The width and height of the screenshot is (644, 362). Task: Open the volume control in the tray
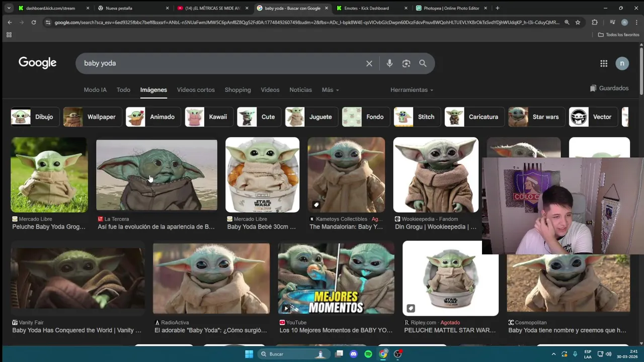click(608, 354)
